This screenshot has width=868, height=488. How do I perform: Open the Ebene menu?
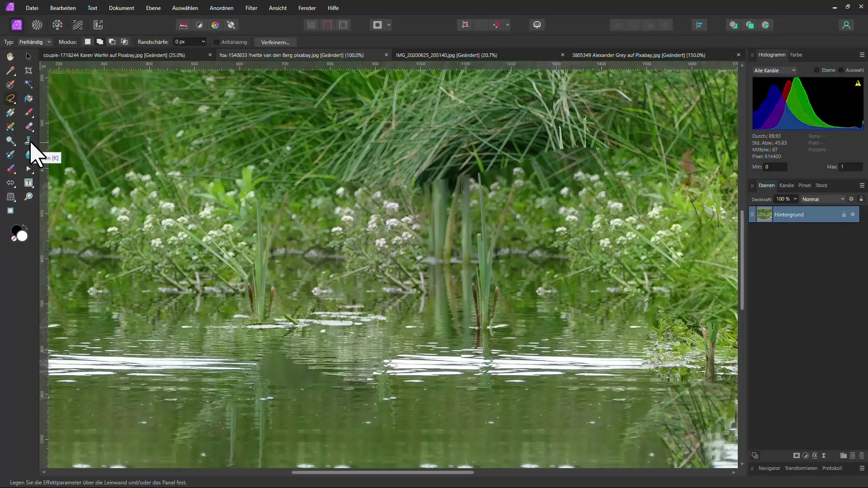tap(153, 8)
